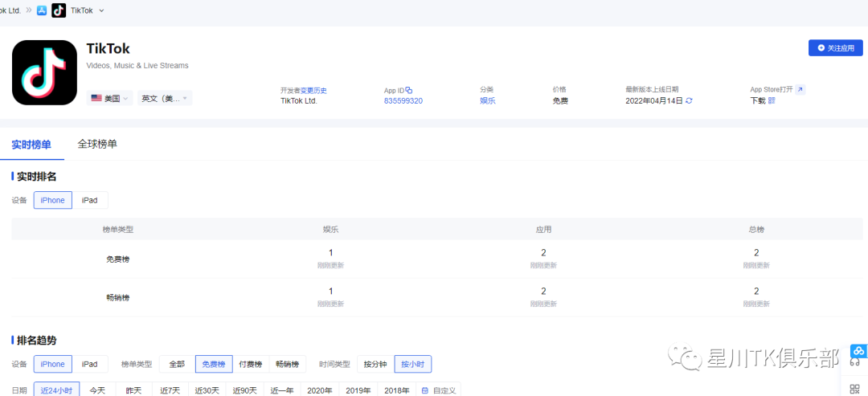Select iPhone in 实时排名 device toggle
Image resolution: width=868 pixels, height=396 pixels.
tap(52, 200)
